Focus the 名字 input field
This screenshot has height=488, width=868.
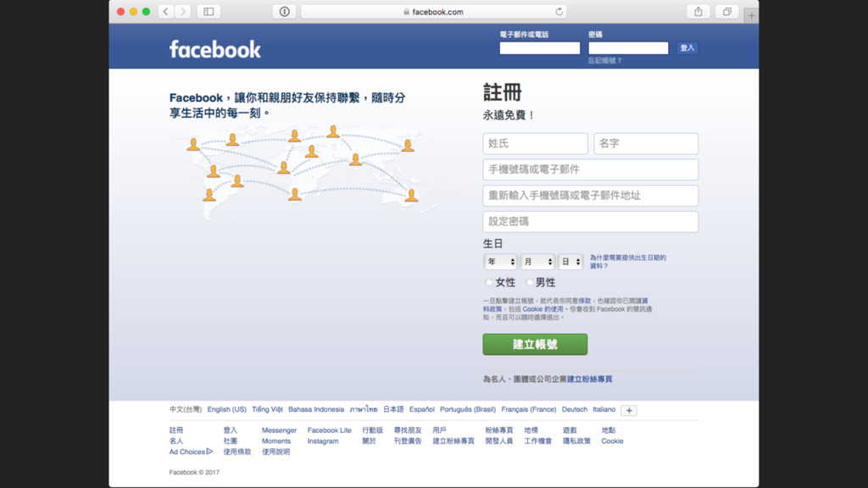click(646, 143)
